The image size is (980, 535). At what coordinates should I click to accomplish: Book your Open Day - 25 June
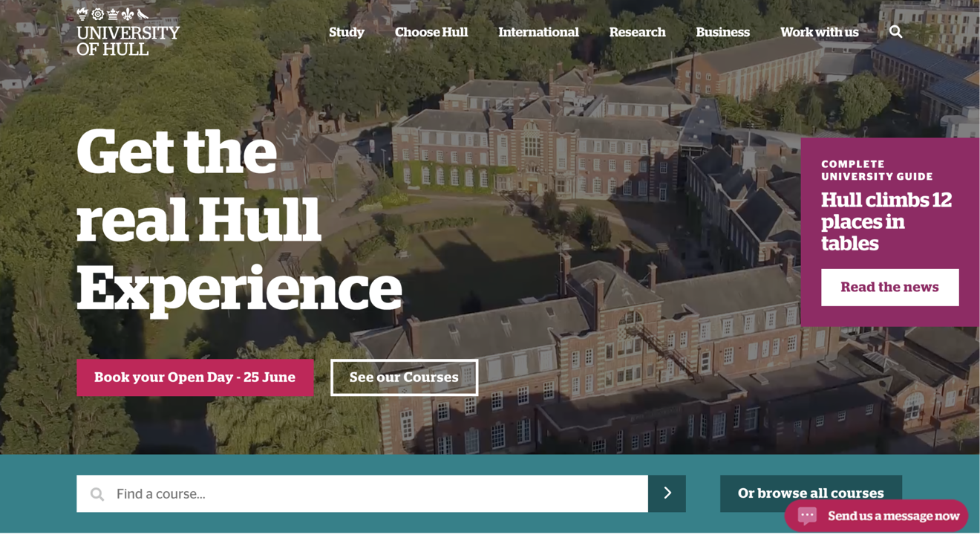click(195, 377)
